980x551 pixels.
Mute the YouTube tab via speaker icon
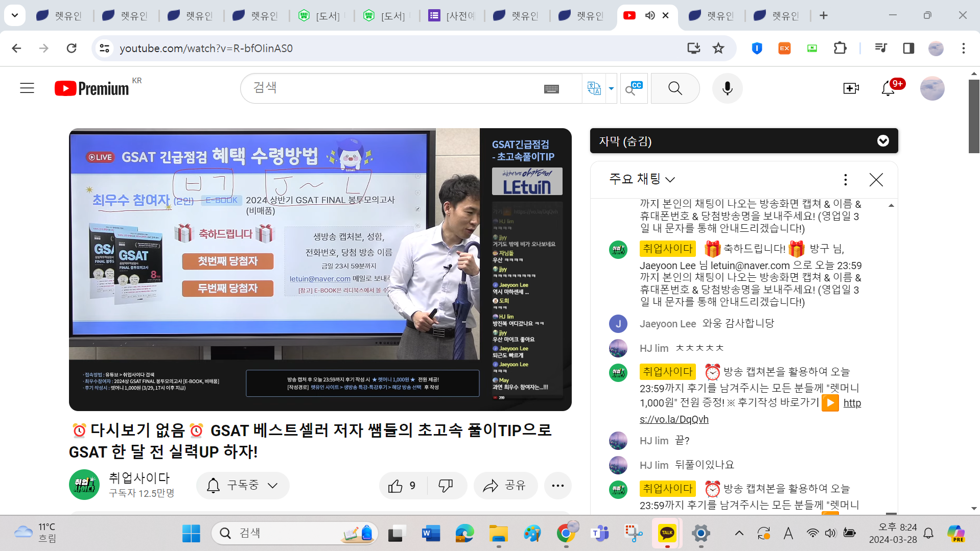point(649,15)
